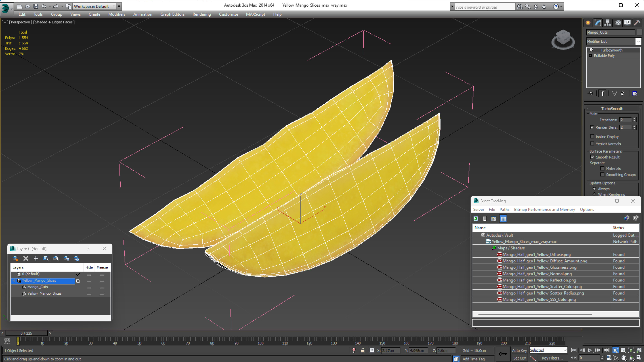Viewport: 644px width, 362px height.
Task: Open the Rendering menu
Action: (202, 14)
